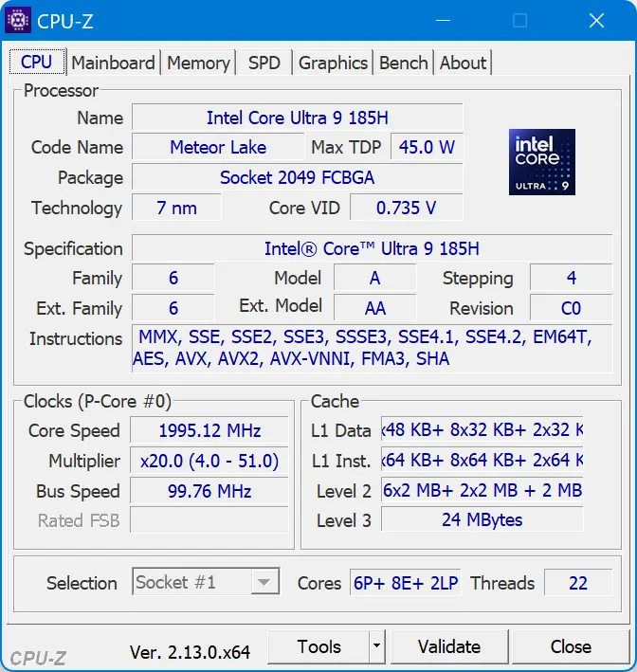Viewport: 637px width, 672px height.
Task: Click the Specification field Intel® Core™ Ultra 9 185H
Action: [x=372, y=247]
